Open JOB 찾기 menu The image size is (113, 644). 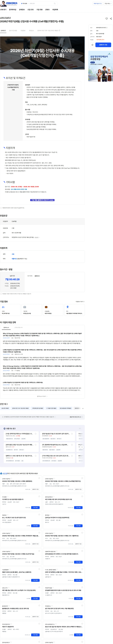3,10
